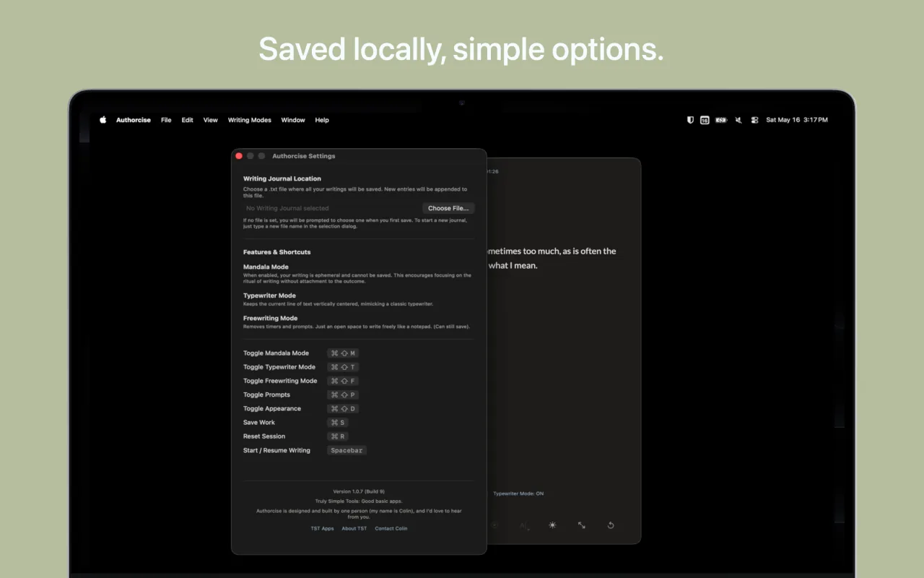The image size is (924, 578).
Task: Click the 'Reset Session' shortcut label
Action: pyautogui.click(x=264, y=436)
